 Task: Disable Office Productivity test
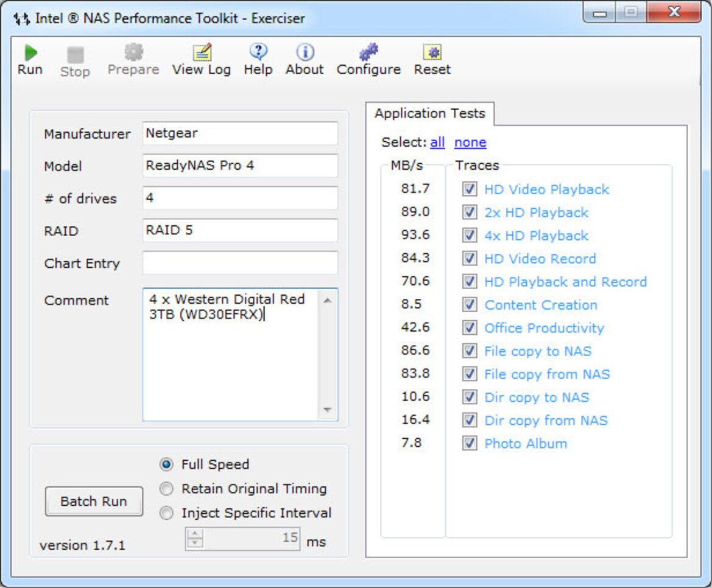[470, 327]
